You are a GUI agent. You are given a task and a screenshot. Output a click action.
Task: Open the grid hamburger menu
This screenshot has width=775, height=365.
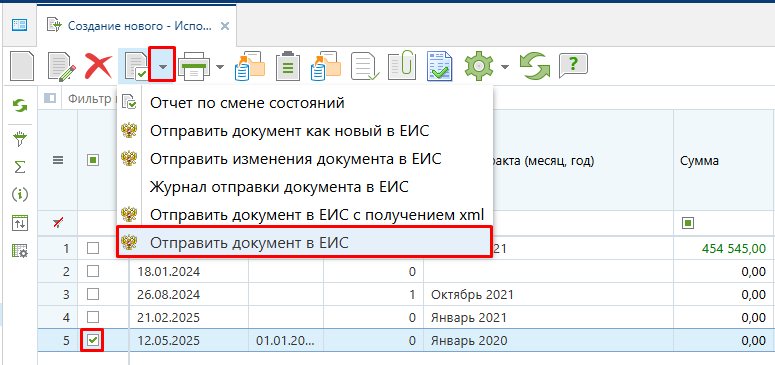(x=58, y=160)
